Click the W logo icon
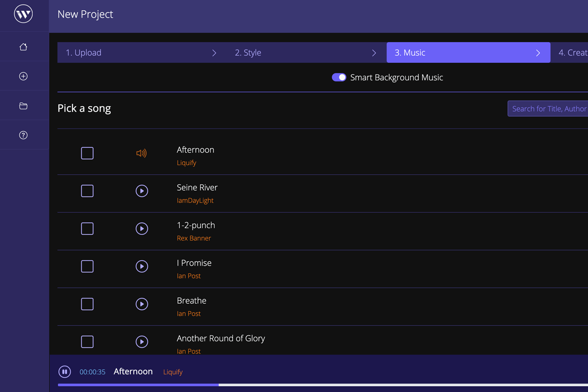The height and width of the screenshot is (392, 588). point(24,14)
